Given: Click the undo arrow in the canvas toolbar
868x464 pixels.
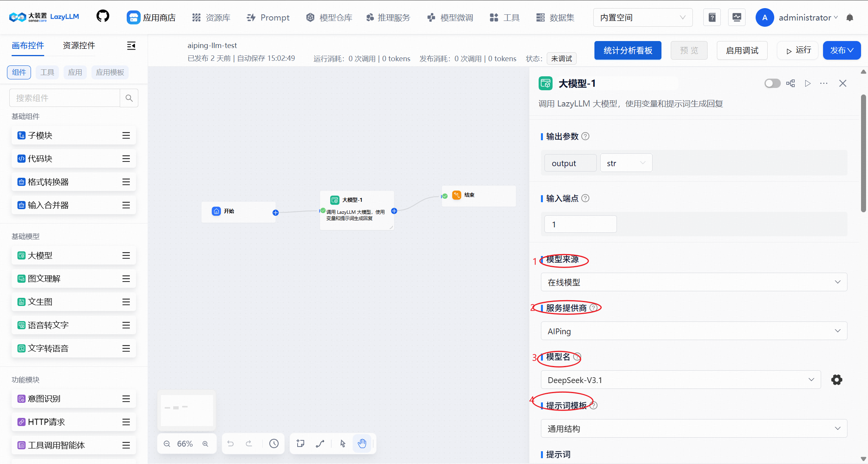Looking at the screenshot, I should 231,443.
